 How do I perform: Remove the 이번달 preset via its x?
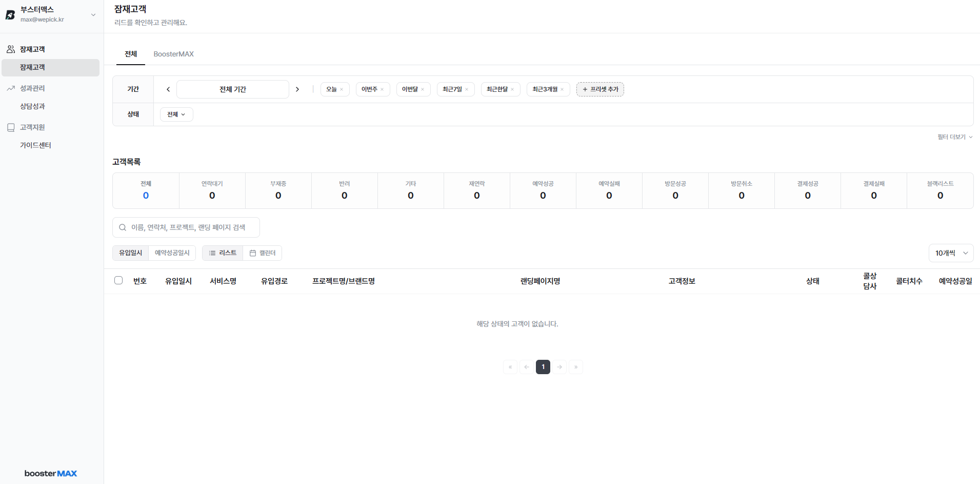423,89
